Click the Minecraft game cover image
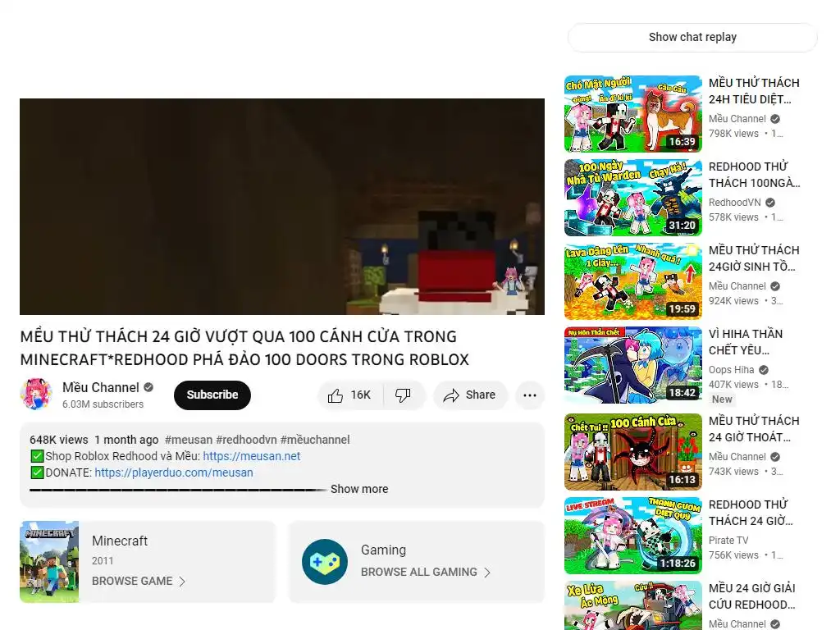This screenshot has height=630, width=840. (x=49, y=561)
